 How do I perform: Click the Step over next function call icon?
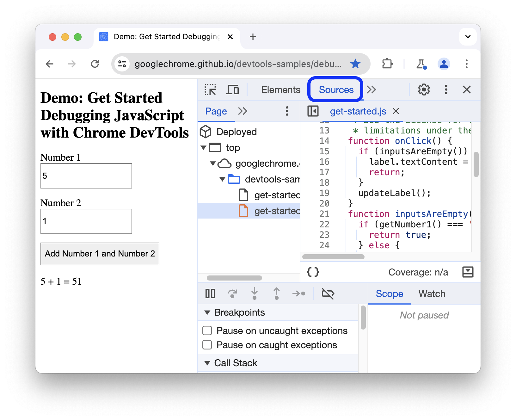[233, 293]
